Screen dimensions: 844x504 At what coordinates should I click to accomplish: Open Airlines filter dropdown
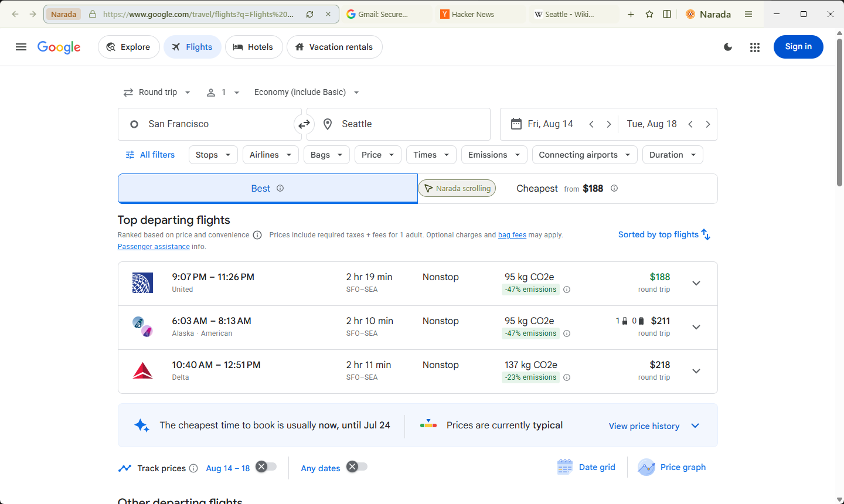click(x=271, y=155)
